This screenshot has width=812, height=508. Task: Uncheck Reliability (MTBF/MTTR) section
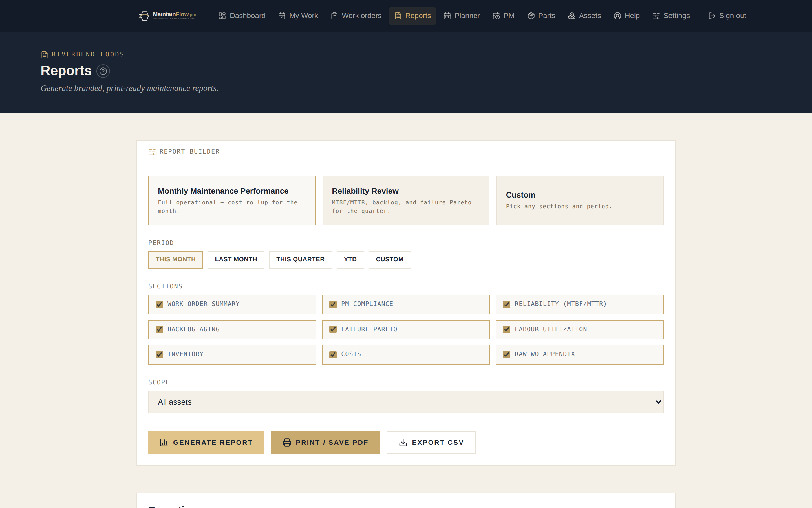pos(506,305)
